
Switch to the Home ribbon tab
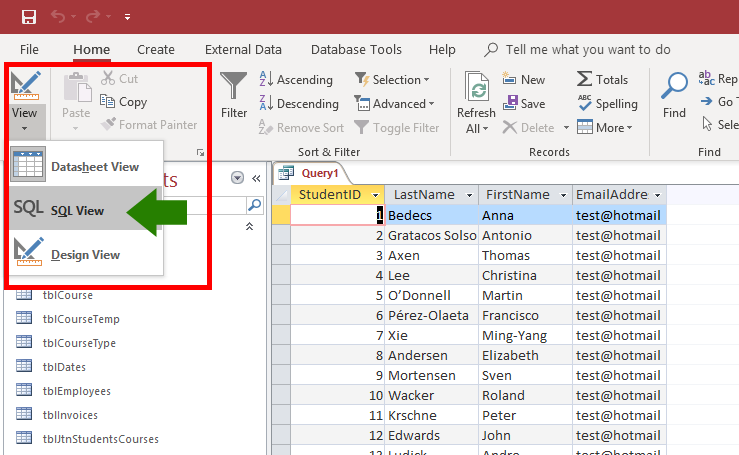tap(91, 50)
